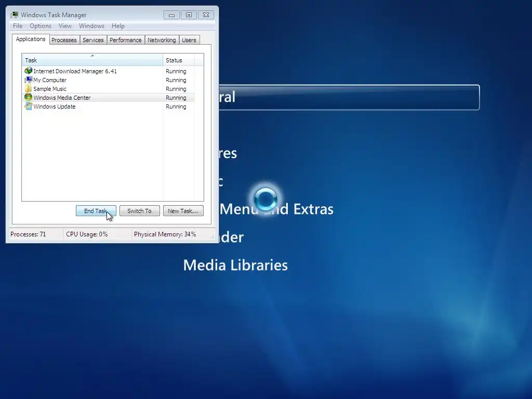Click the New Task... button
The width and height of the screenshot is (532, 399).
coord(183,211)
